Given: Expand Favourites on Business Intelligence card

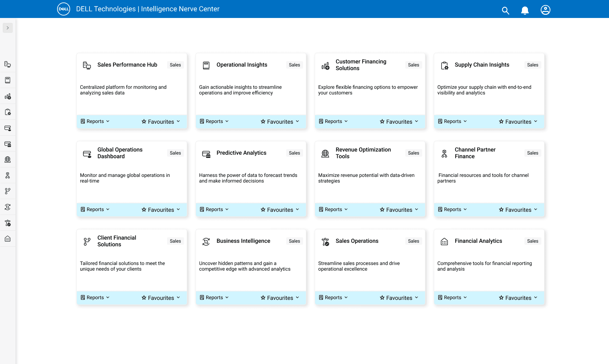Looking at the screenshot, I should point(280,298).
